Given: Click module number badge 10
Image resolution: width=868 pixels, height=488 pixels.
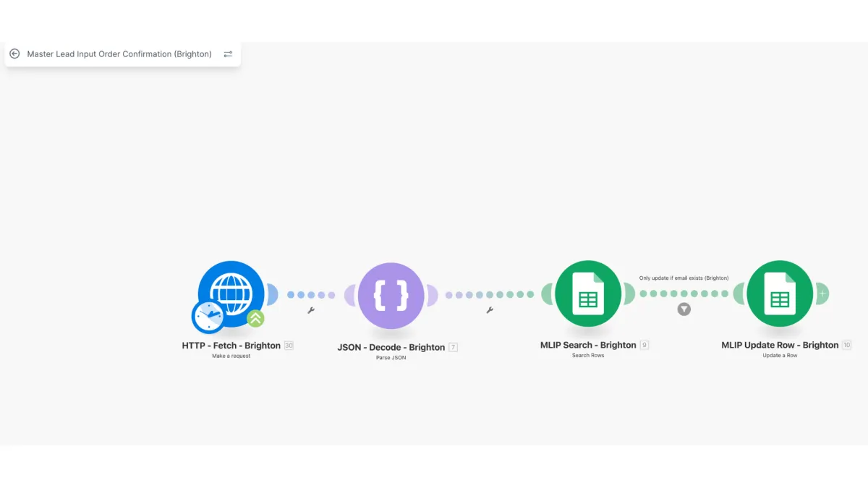Looking at the screenshot, I should 846,345.
